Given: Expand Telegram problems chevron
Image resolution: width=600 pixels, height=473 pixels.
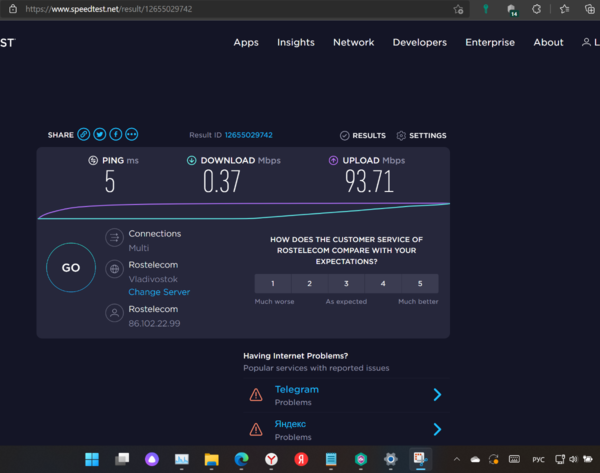Looking at the screenshot, I should pos(437,395).
